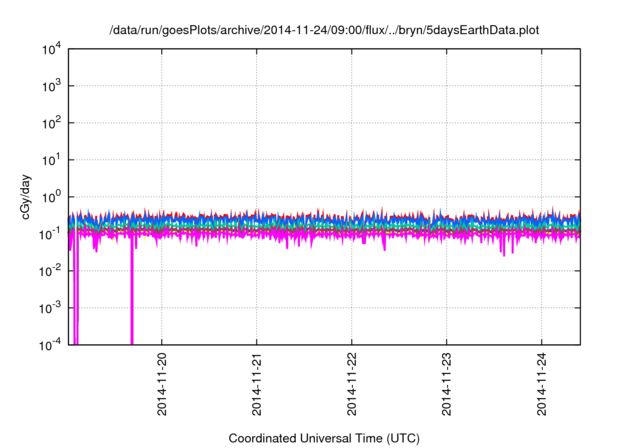The height and width of the screenshot is (448, 640).
Task: Click the 10^-3 y-axis label
Action: pyautogui.click(x=50, y=308)
